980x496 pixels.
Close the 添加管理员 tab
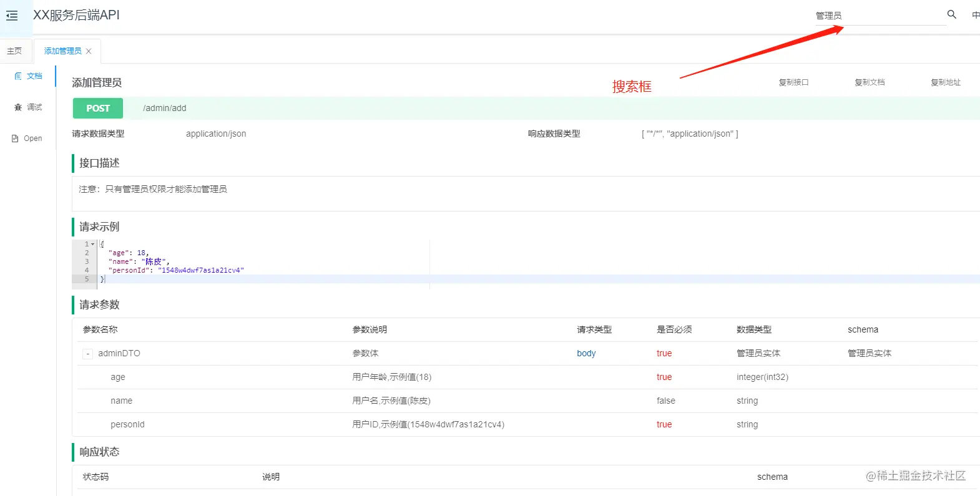pyautogui.click(x=89, y=51)
